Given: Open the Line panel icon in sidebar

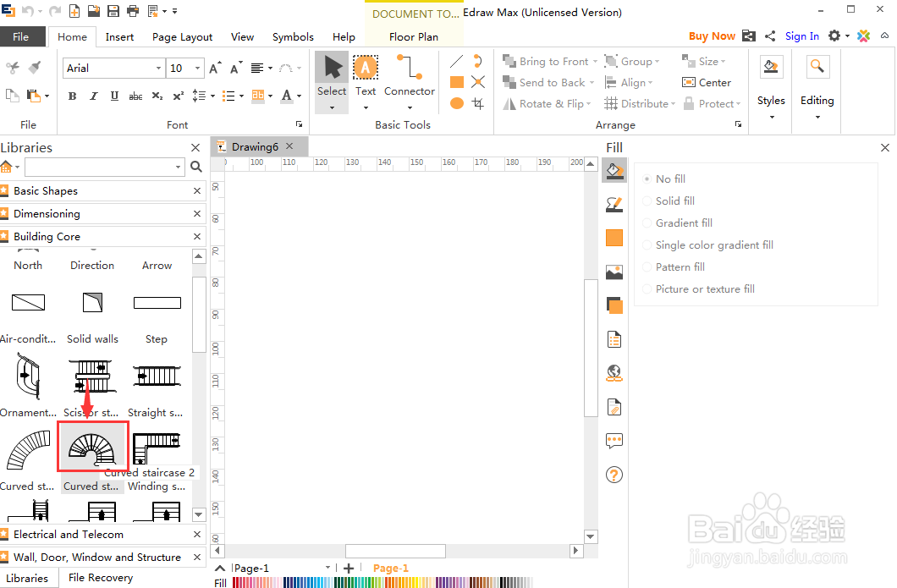Looking at the screenshot, I should pos(614,204).
